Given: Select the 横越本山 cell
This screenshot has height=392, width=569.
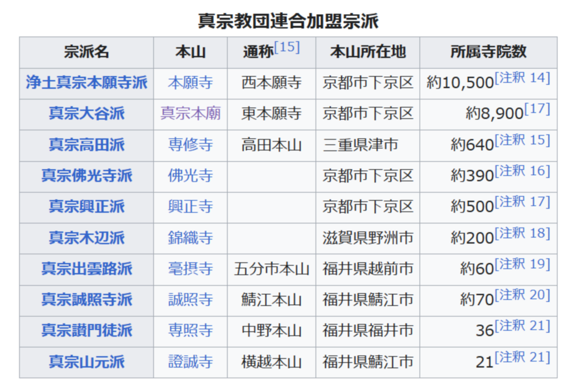Looking at the screenshot, I should (x=271, y=362).
